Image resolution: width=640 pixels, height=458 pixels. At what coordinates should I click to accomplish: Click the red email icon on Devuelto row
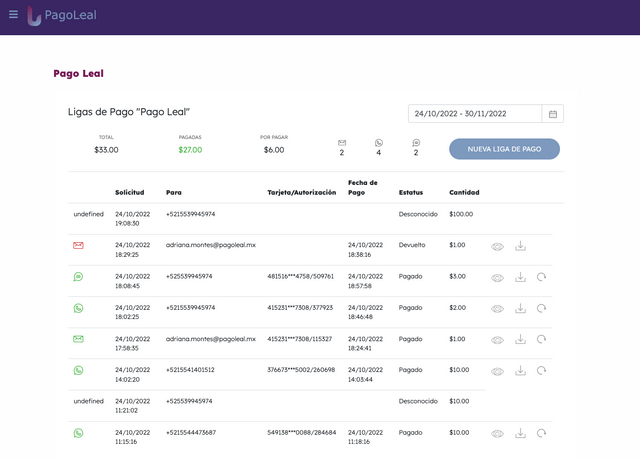click(78, 245)
